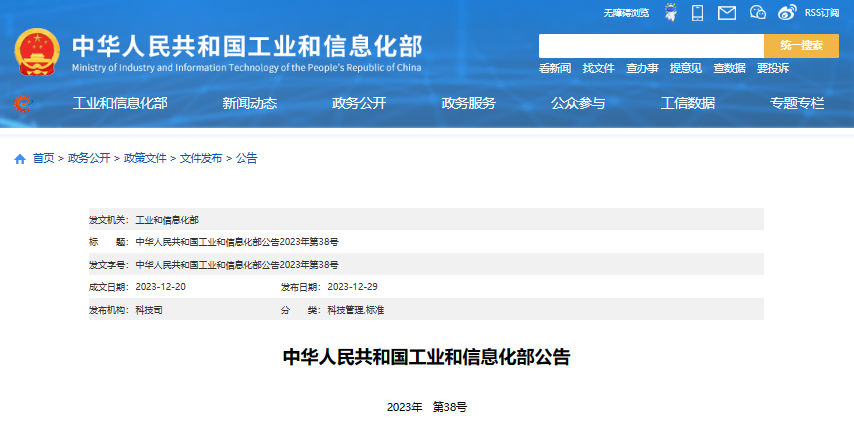Image resolution: width=854 pixels, height=448 pixels.
Task: Open the WeChat icon
Action: tap(757, 13)
